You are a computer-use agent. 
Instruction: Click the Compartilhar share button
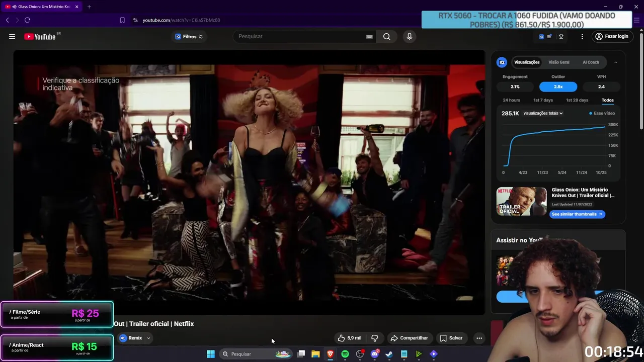tap(409, 338)
